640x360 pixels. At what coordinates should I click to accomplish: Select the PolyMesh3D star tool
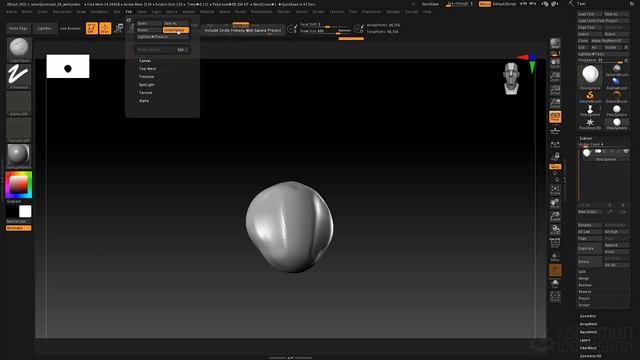click(x=590, y=124)
